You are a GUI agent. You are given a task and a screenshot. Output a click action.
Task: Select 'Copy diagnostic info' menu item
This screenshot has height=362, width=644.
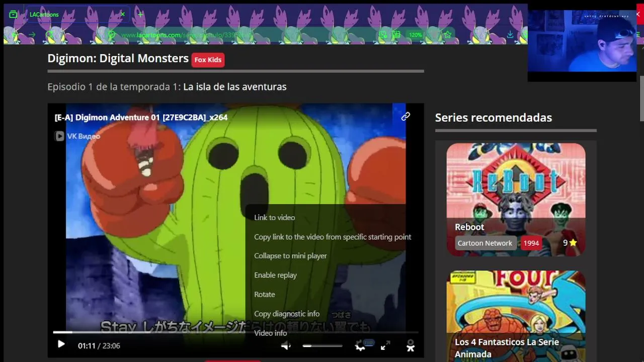coord(287,314)
